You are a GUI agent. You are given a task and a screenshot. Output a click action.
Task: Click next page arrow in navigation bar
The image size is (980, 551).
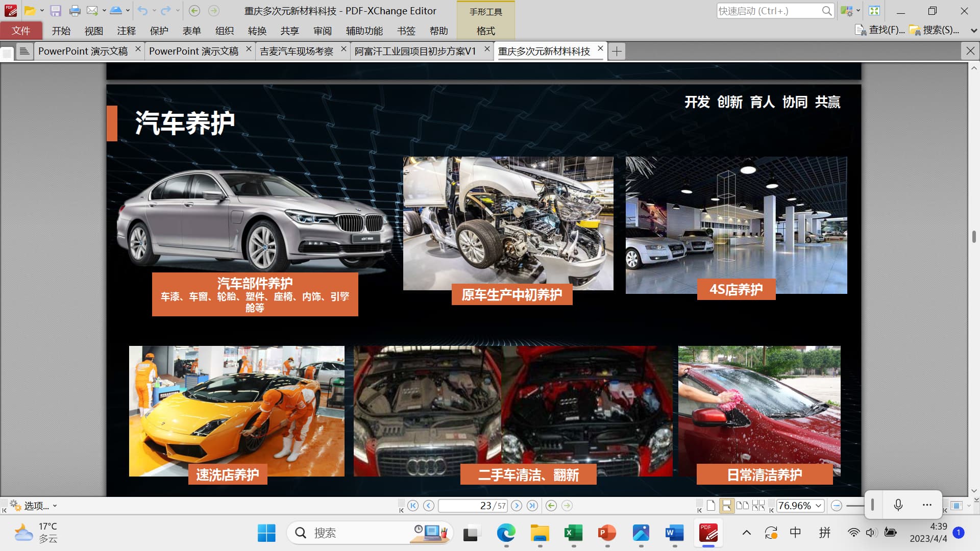click(517, 506)
